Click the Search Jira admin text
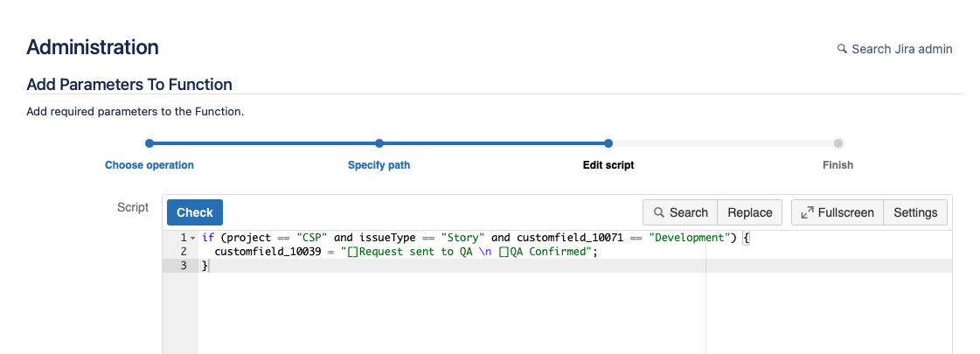980x354 pixels. tap(901, 49)
